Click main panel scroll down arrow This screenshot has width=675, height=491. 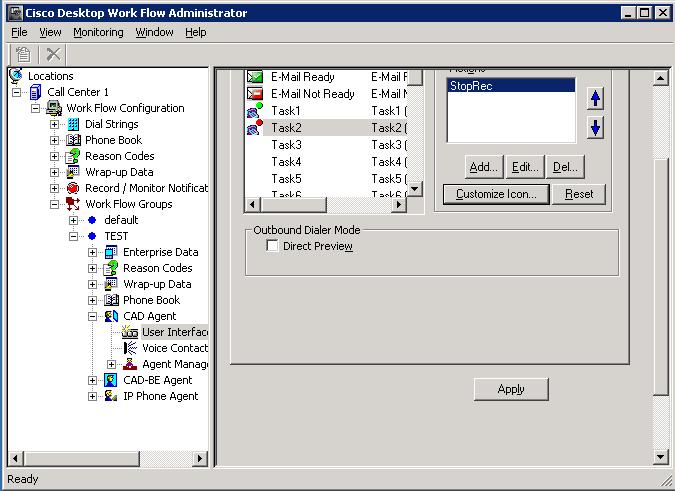pos(660,457)
